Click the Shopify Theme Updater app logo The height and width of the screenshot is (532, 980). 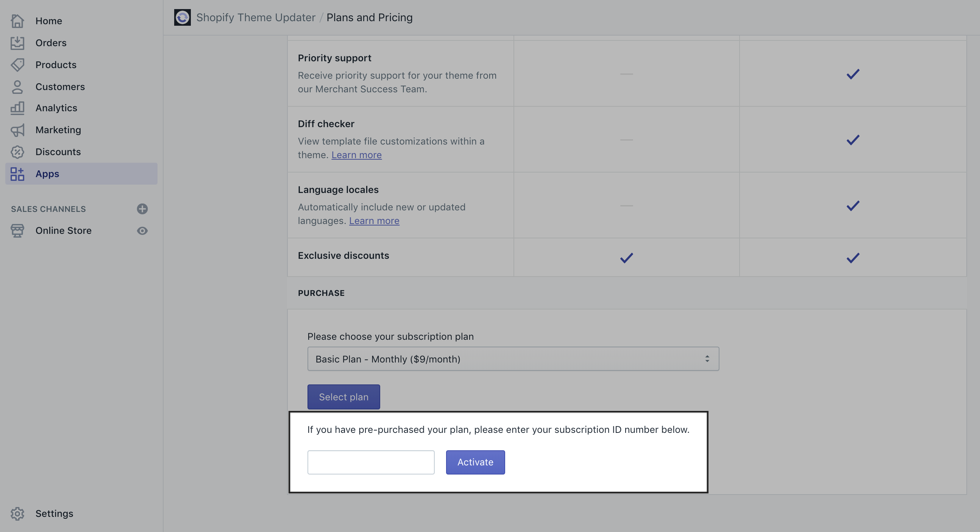point(182,17)
